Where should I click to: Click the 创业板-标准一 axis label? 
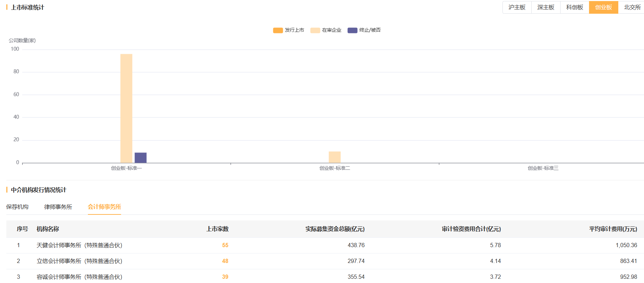click(126, 168)
